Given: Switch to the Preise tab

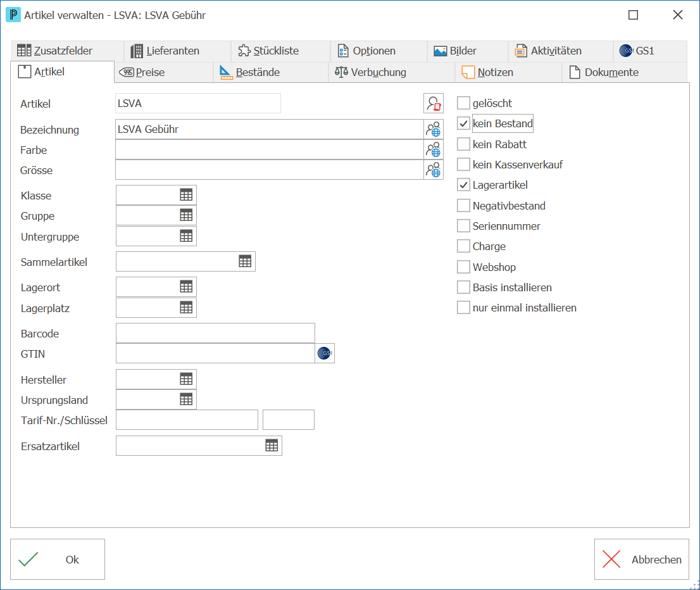Looking at the screenshot, I should [163, 72].
